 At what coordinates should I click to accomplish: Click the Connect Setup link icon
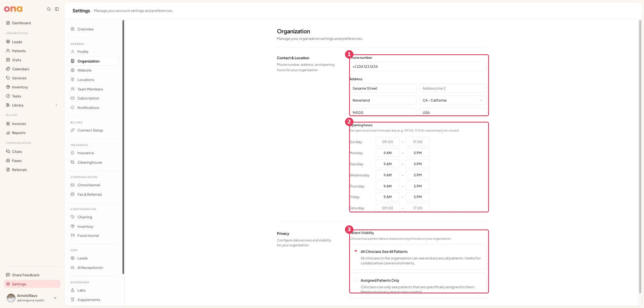click(x=72, y=130)
